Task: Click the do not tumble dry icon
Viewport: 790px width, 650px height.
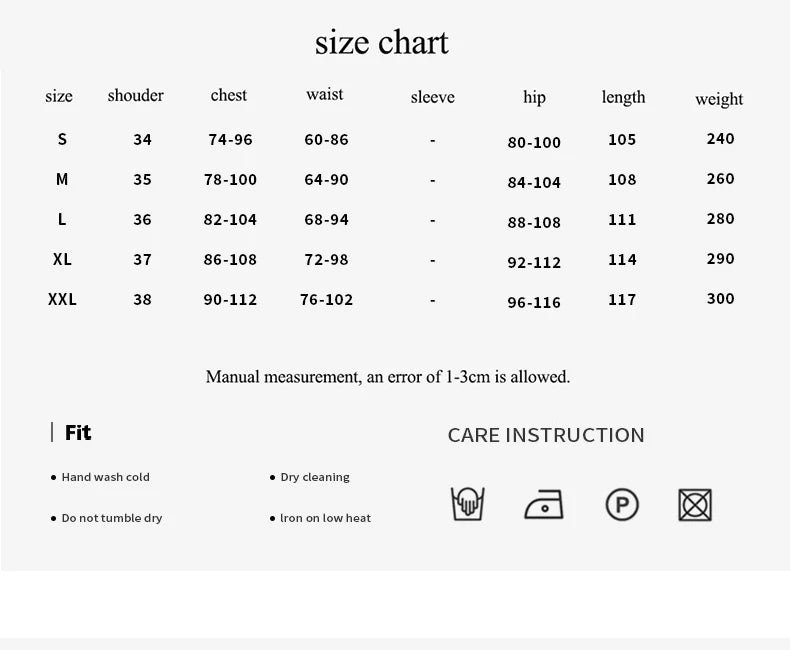Action: tap(695, 504)
